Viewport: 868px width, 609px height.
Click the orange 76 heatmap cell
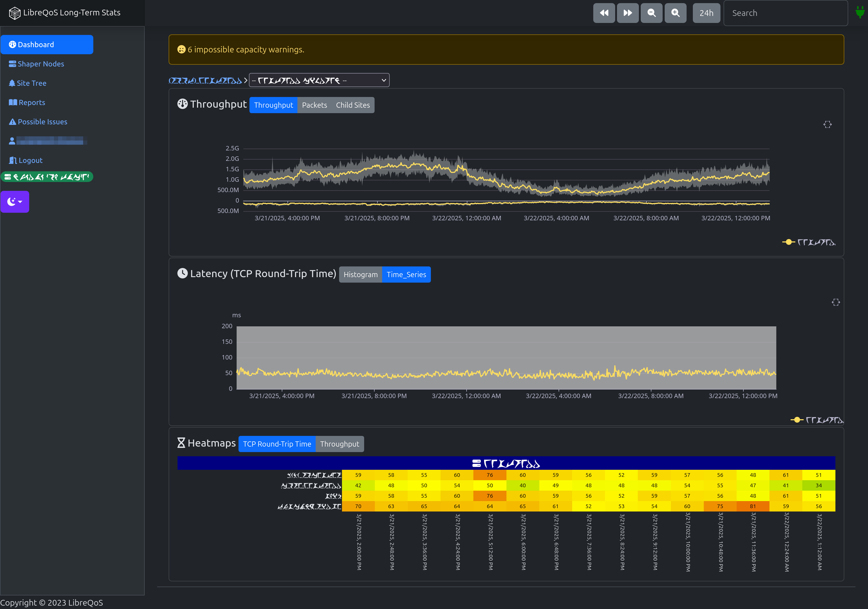pyautogui.click(x=490, y=475)
